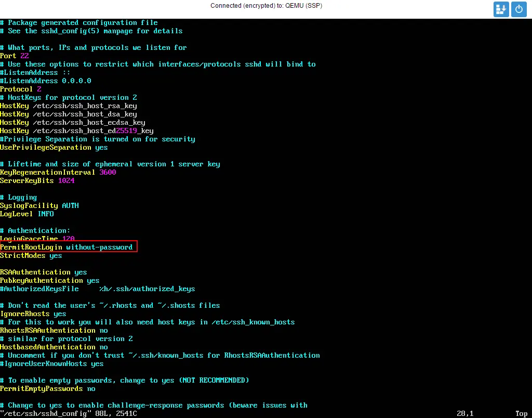
Task: Click 'LogLevel INFO' line
Action: 27,214
